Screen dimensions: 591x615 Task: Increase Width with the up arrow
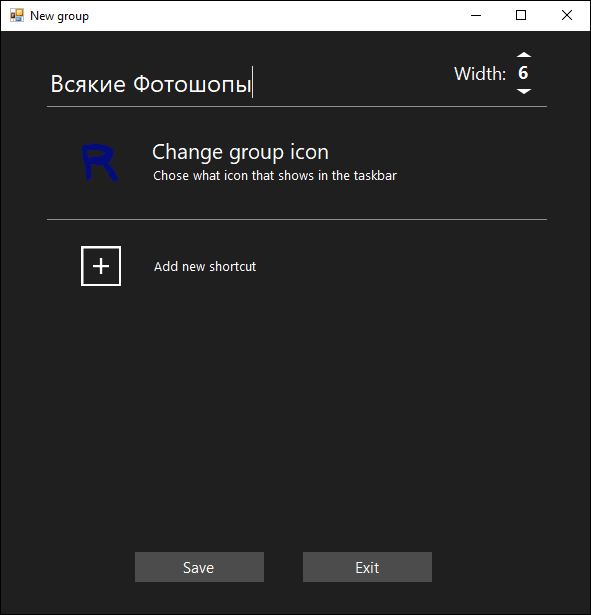point(524,55)
